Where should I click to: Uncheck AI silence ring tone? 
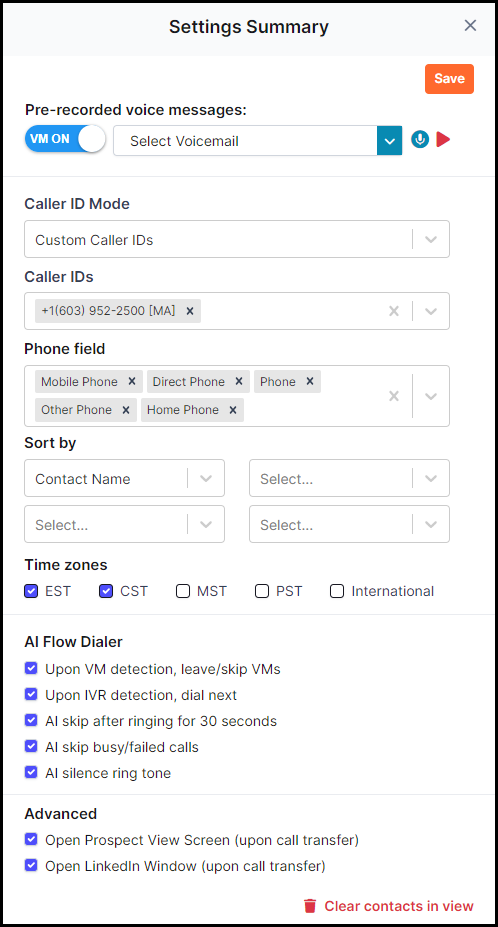coord(31,772)
